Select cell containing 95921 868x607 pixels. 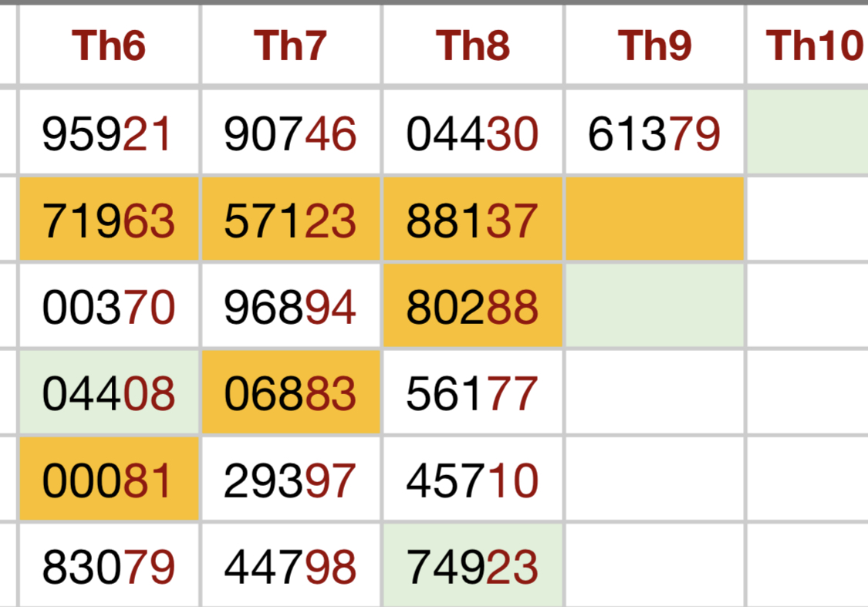coord(109,133)
